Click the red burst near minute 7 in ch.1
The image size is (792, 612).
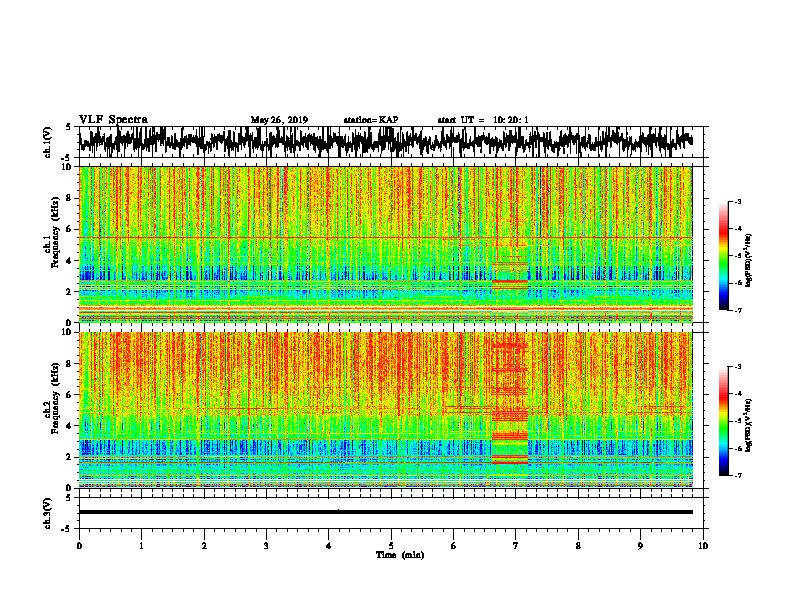(510, 275)
